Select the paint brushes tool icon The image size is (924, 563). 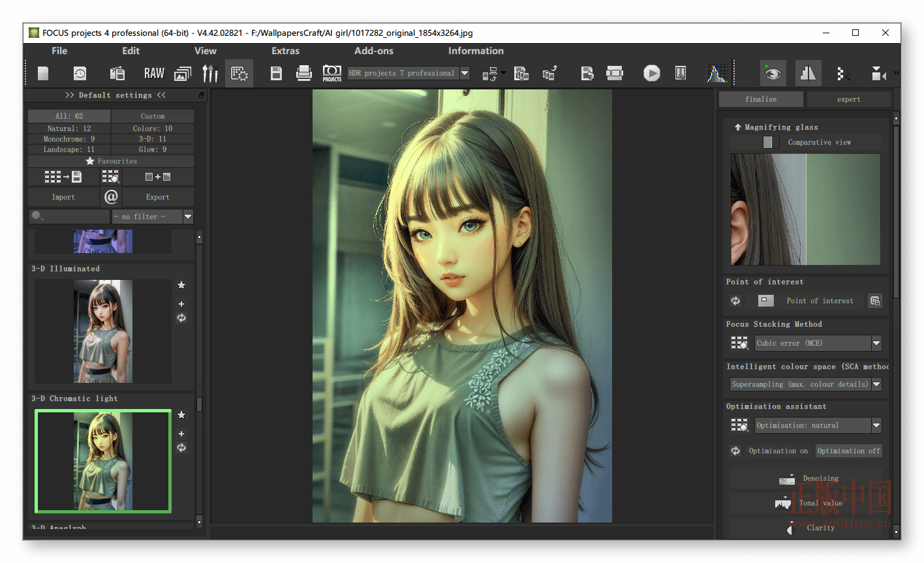[210, 73]
